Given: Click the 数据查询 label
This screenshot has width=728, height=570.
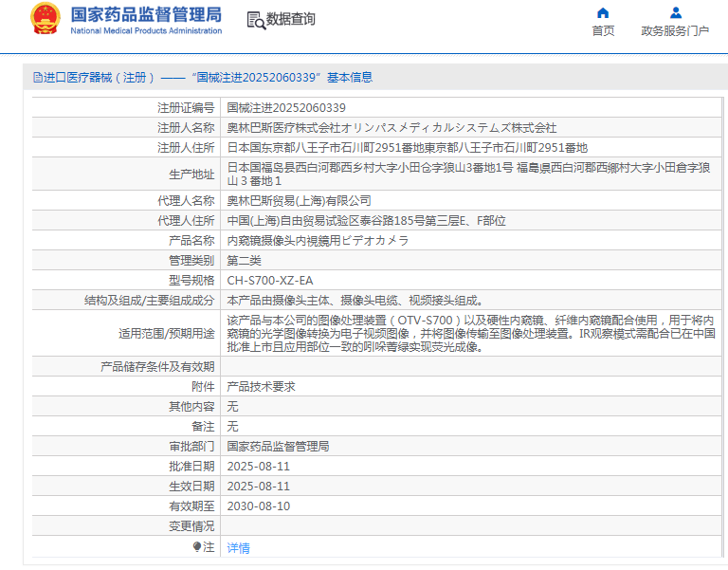Looking at the screenshot, I should 291,19.
